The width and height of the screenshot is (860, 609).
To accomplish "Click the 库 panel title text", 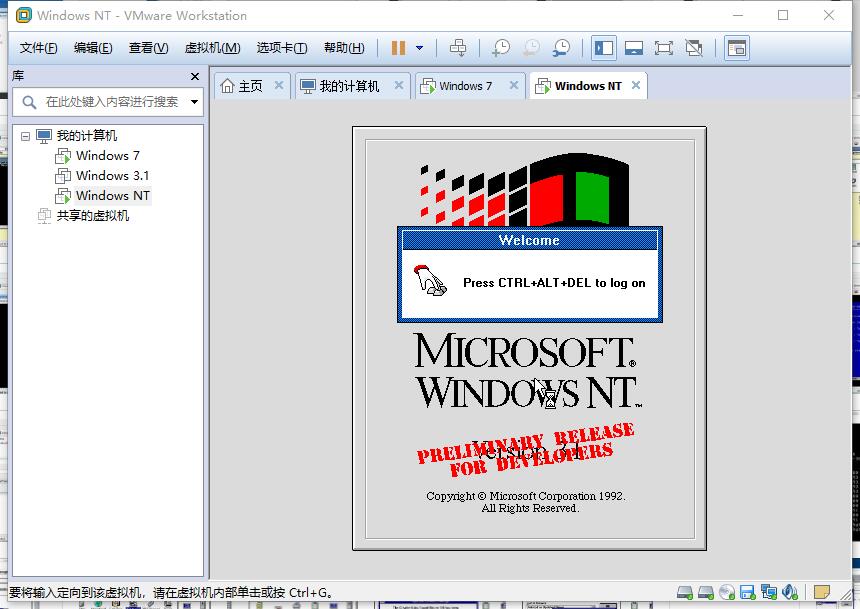I will point(18,76).
